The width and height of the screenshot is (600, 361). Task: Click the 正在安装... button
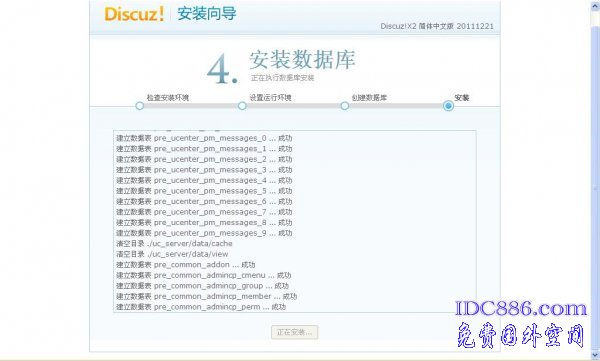pyautogui.click(x=294, y=332)
